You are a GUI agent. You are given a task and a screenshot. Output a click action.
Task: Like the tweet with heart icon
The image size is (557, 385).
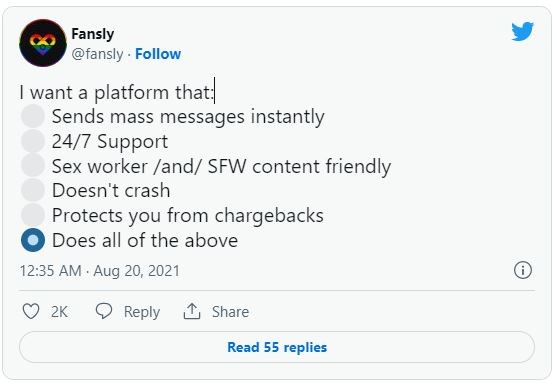tap(31, 311)
